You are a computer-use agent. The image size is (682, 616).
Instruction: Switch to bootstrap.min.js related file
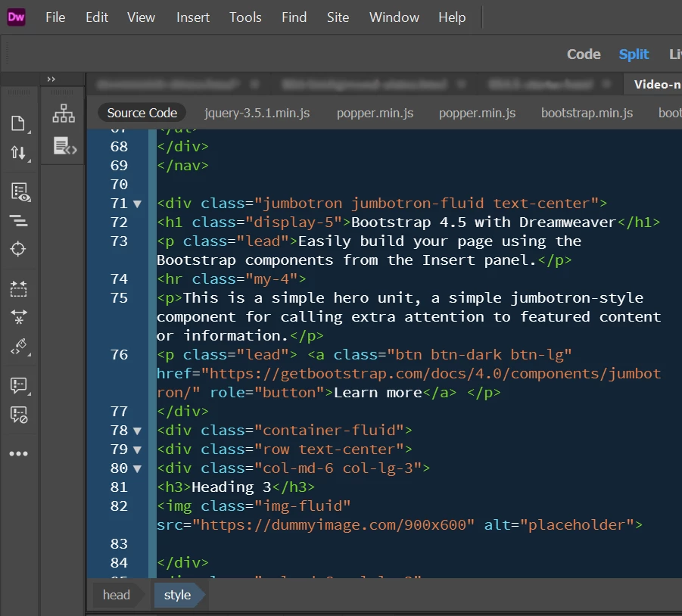[x=587, y=113]
